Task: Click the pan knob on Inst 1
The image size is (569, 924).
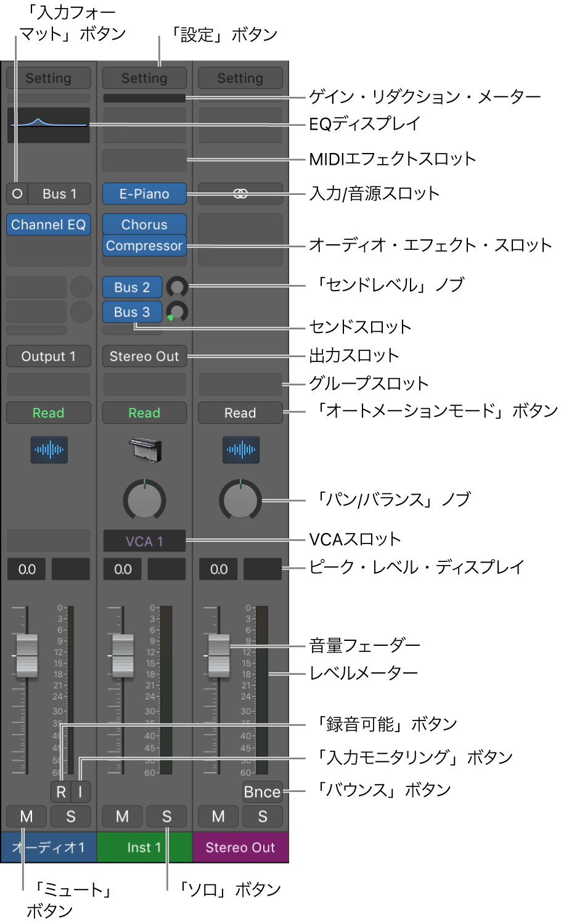Action: coord(144,500)
